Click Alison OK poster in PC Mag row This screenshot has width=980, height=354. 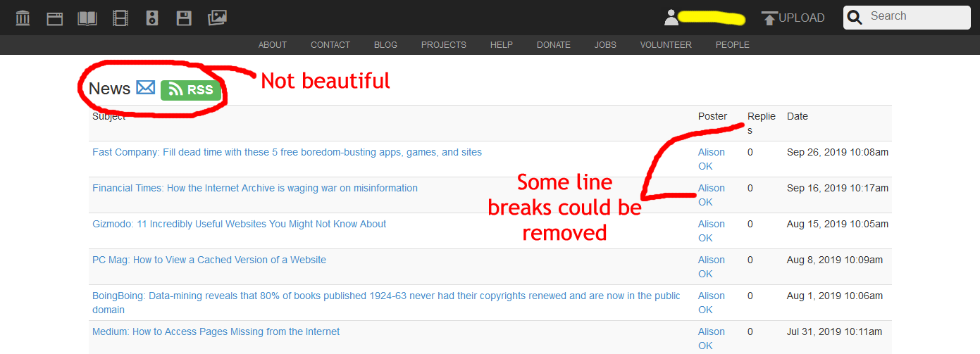[x=712, y=267]
